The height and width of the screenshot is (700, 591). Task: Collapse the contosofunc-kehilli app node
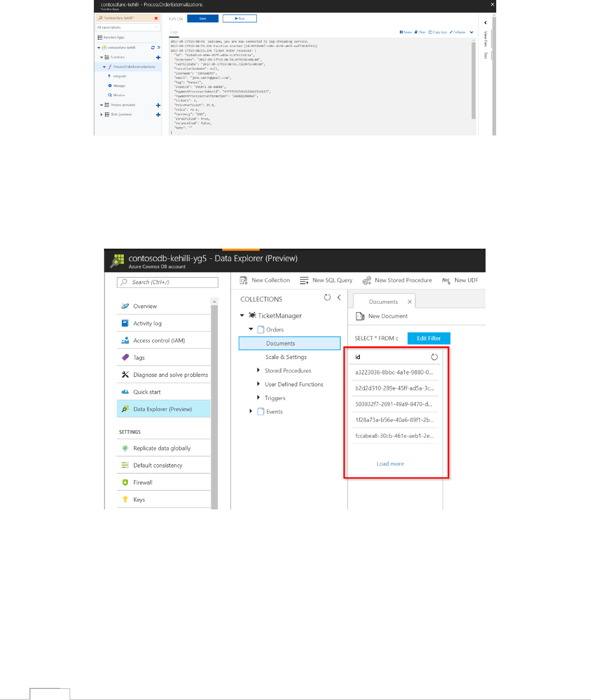coord(99,47)
